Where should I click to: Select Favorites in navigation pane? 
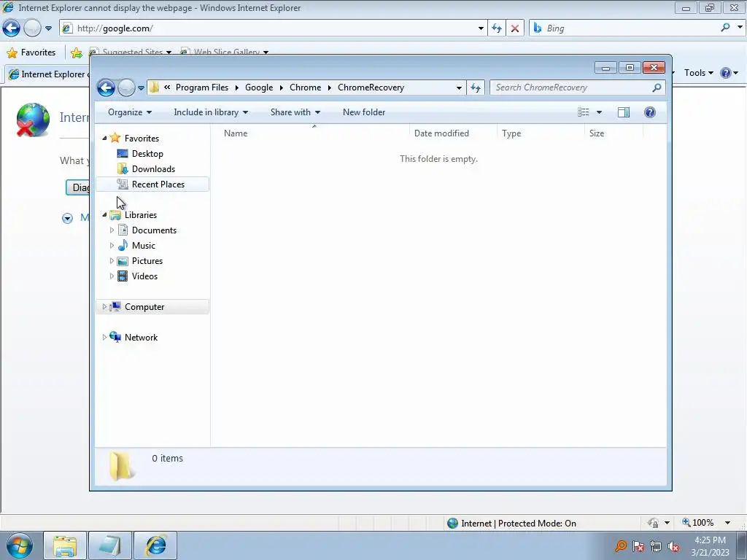[142, 138]
